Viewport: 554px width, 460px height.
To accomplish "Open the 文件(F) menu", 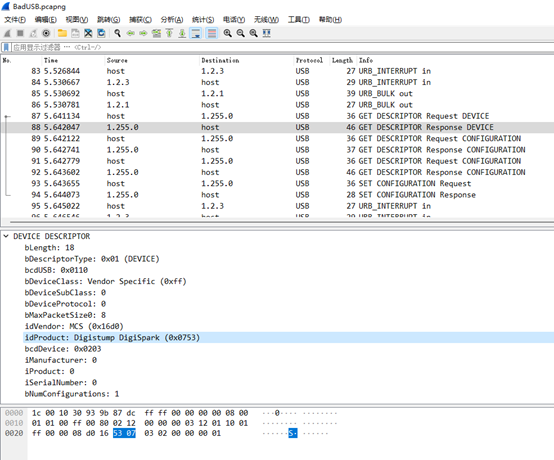I will click(x=15, y=20).
